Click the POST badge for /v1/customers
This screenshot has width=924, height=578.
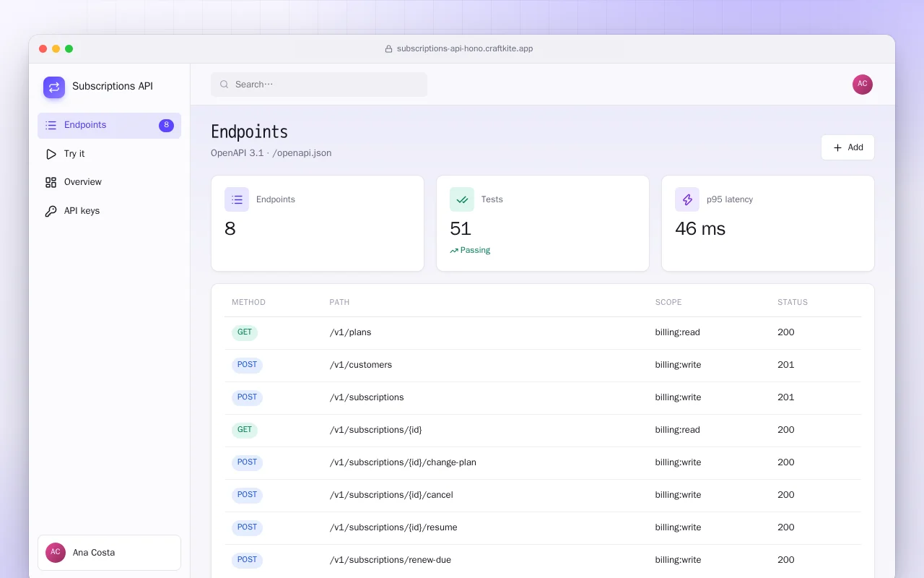click(247, 366)
